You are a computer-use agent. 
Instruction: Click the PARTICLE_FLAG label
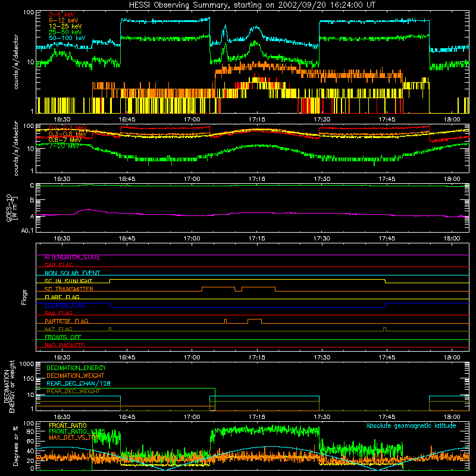(x=67, y=321)
